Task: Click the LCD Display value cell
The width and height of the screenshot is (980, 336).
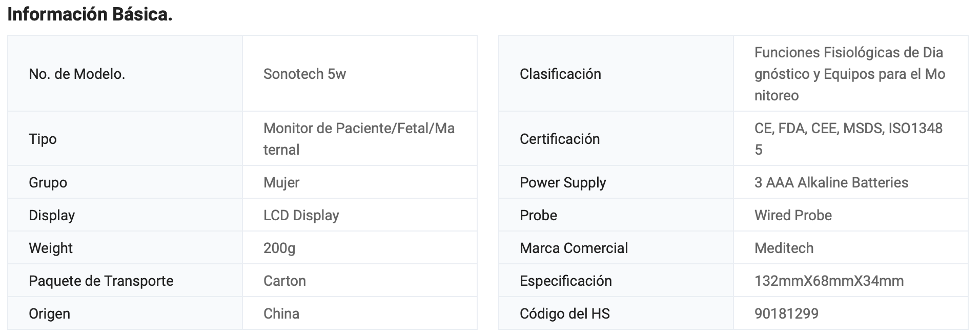Action: (301, 215)
